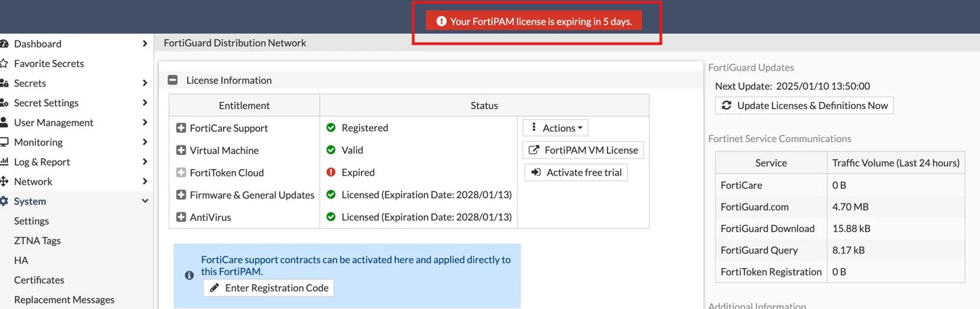Open HA under System

(21, 260)
